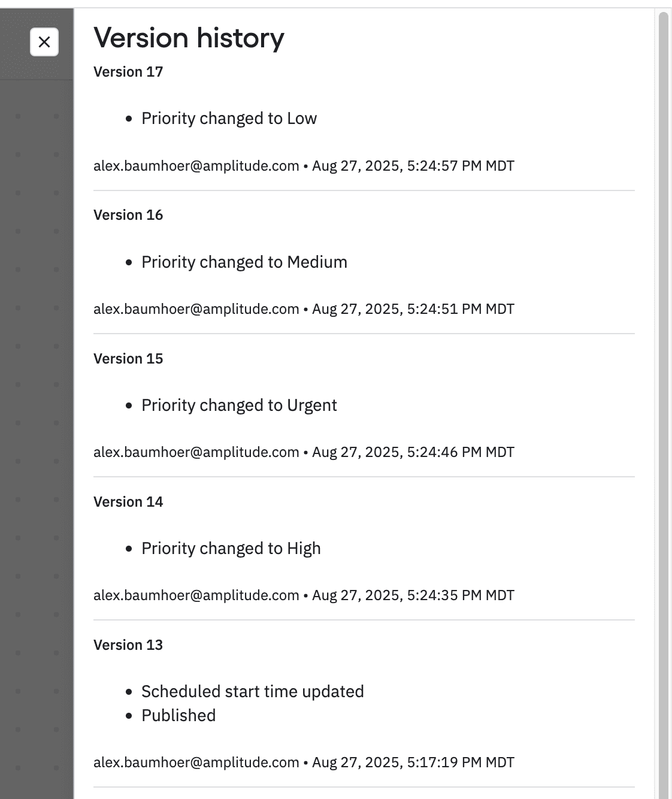Click the 'Published' change entry
The height and width of the screenshot is (799, 672).
click(x=178, y=716)
